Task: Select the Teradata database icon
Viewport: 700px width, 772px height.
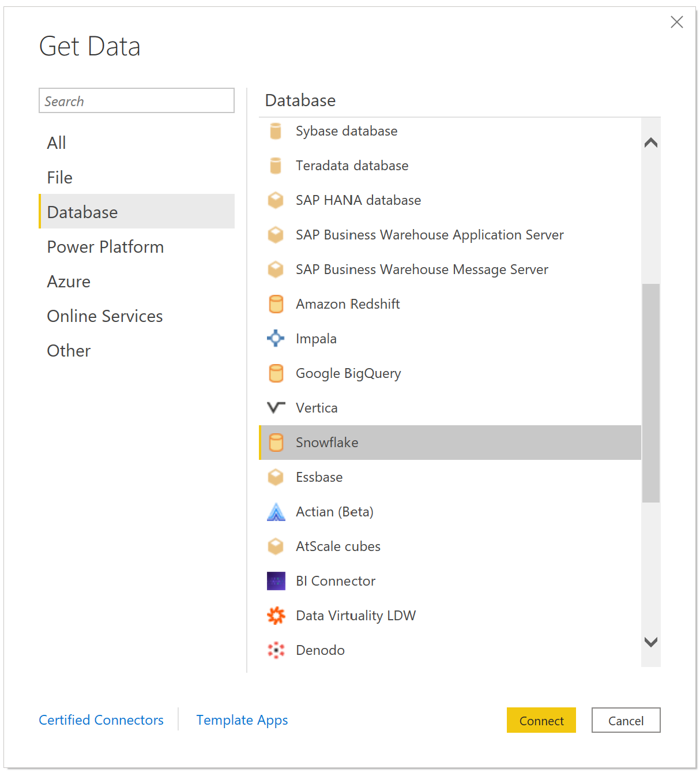Action: click(276, 166)
